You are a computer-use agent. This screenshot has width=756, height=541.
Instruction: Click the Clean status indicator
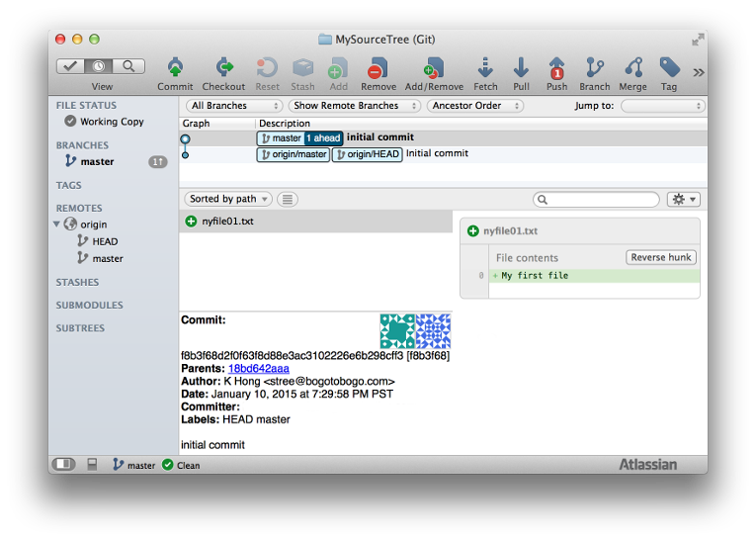(x=181, y=465)
